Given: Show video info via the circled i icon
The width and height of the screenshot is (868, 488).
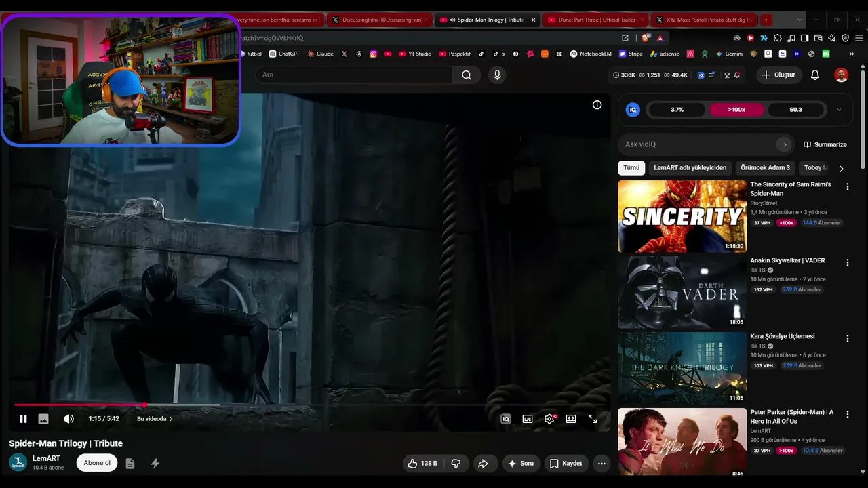Looking at the screenshot, I should tap(597, 105).
